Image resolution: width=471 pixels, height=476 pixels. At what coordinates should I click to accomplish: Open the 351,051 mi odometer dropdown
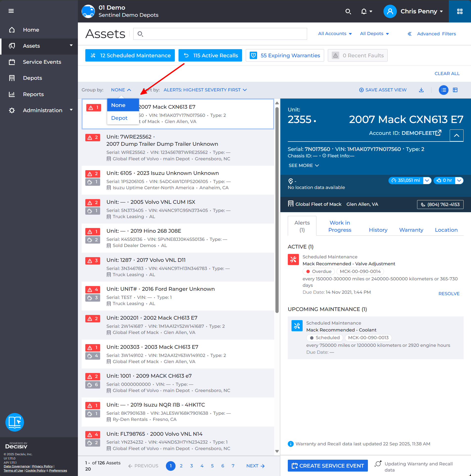click(427, 181)
